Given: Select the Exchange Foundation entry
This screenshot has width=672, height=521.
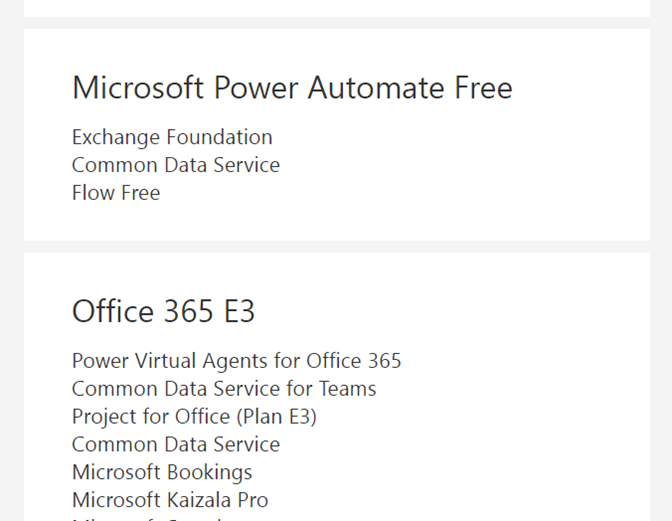Looking at the screenshot, I should 172,138.
